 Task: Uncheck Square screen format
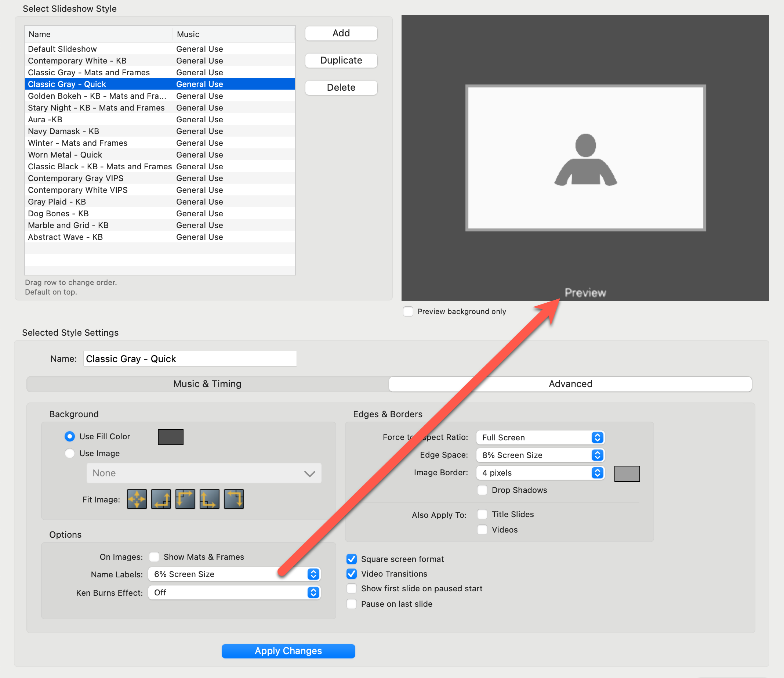click(352, 559)
